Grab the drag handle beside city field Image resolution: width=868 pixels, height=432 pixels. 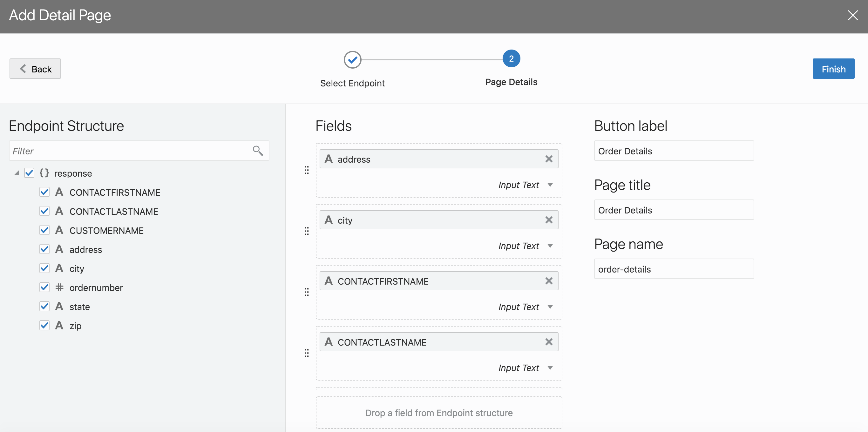point(306,231)
